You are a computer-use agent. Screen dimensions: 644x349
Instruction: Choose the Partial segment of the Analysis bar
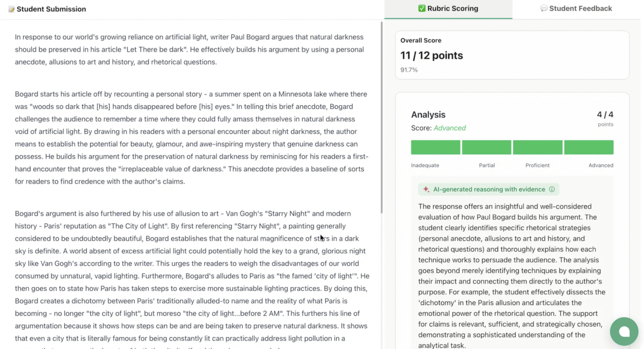tap(487, 148)
